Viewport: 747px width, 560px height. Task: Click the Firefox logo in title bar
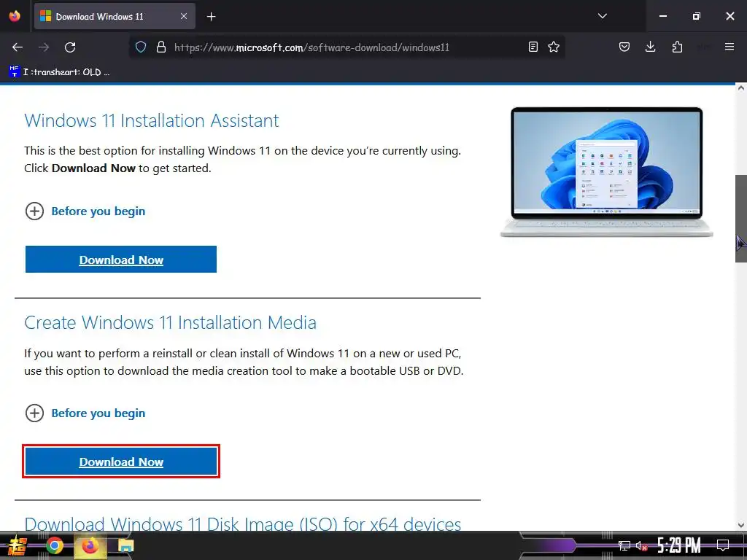coord(15,16)
